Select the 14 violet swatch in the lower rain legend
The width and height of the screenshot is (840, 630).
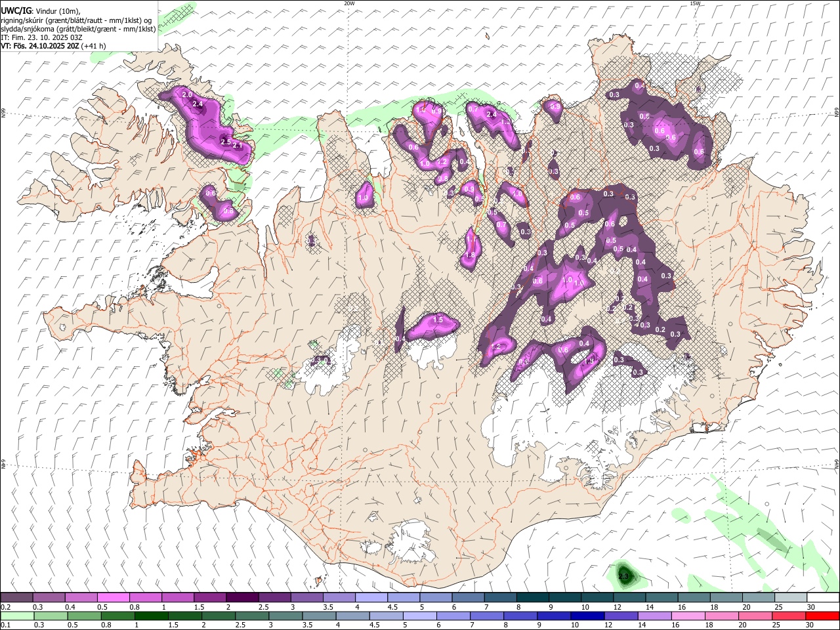pos(654,616)
